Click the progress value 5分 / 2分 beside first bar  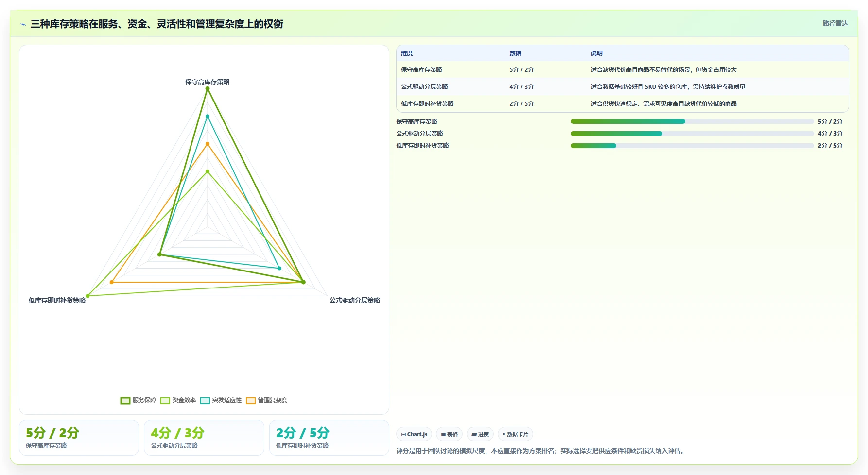(x=830, y=121)
